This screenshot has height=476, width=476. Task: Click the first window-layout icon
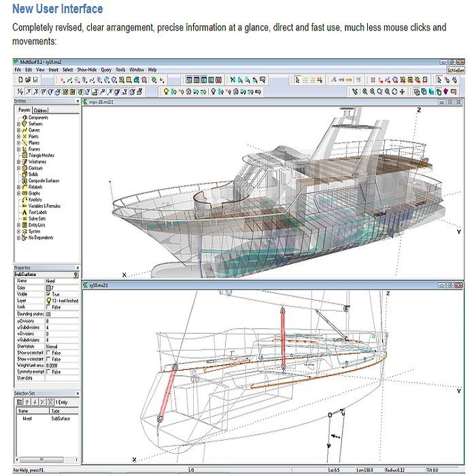pyautogui.click(x=189, y=80)
